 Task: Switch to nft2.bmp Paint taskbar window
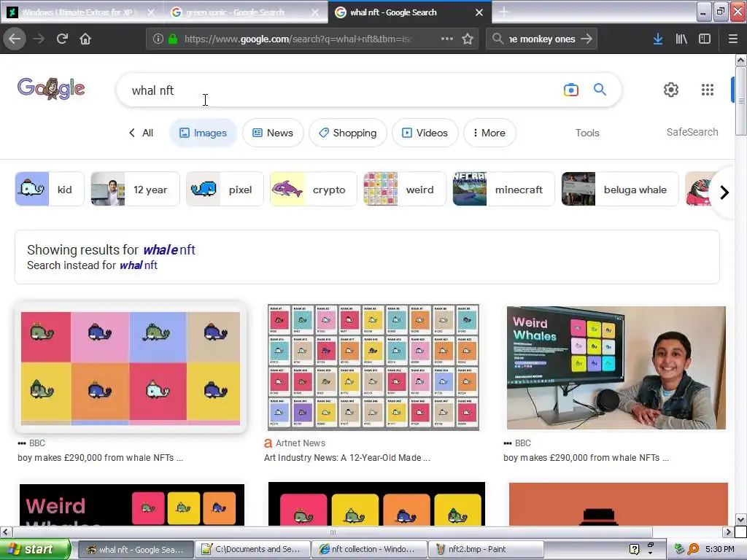pyautogui.click(x=485, y=549)
